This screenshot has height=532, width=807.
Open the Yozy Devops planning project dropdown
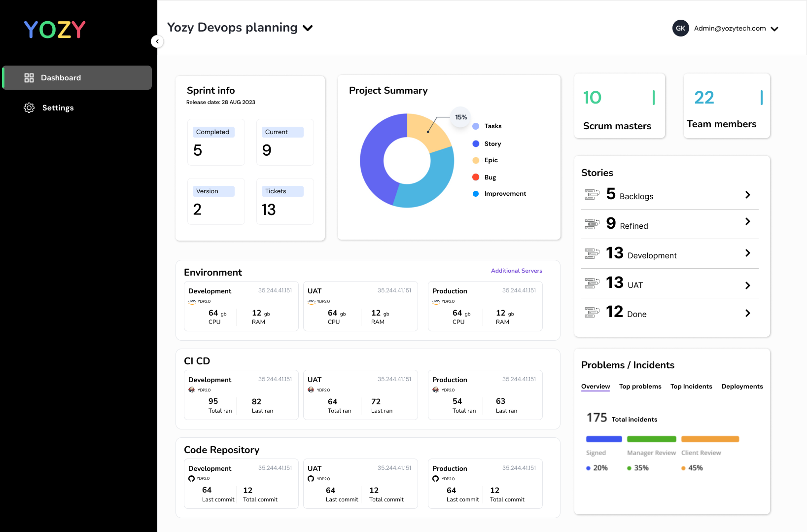pyautogui.click(x=308, y=28)
